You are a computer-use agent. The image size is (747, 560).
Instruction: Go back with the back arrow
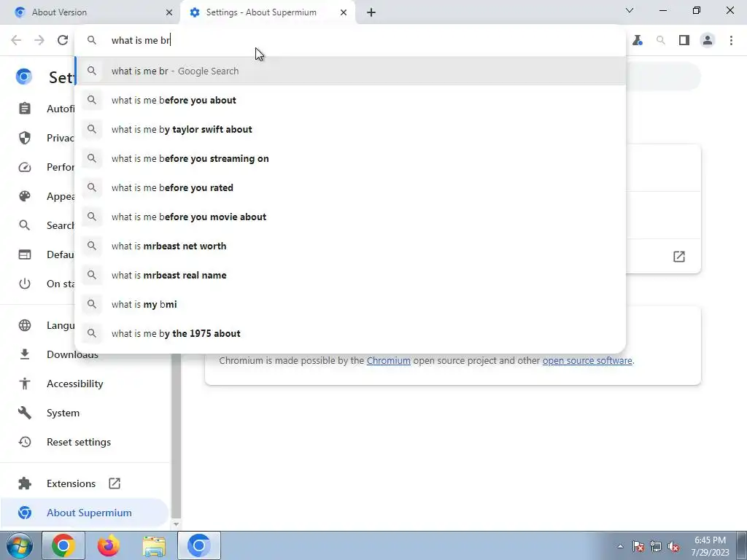[x=16, y=40]
